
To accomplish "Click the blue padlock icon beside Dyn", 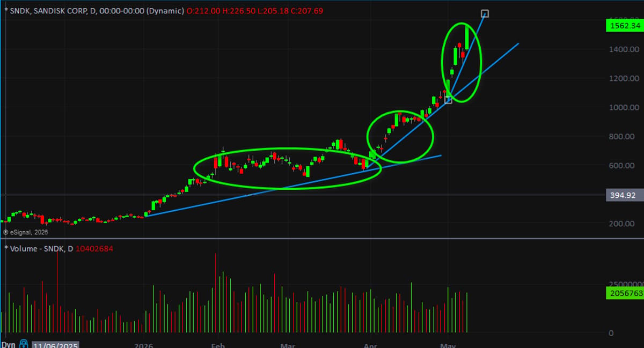I will coord(24,343).
